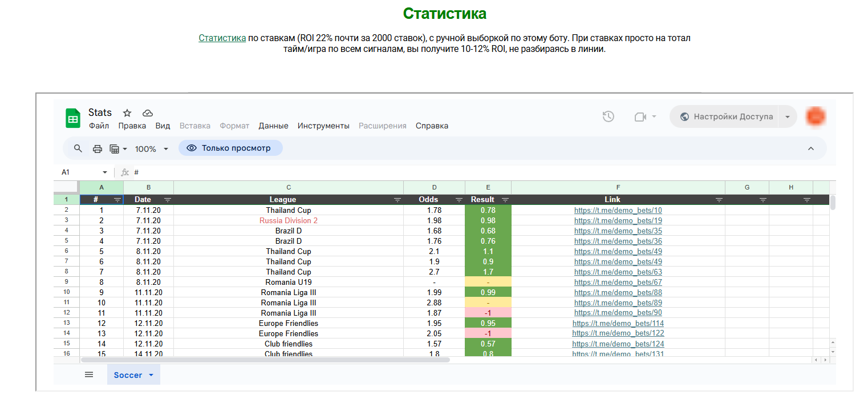Open the all sheets list icon

pyautogui.click(x=89, y=374)
